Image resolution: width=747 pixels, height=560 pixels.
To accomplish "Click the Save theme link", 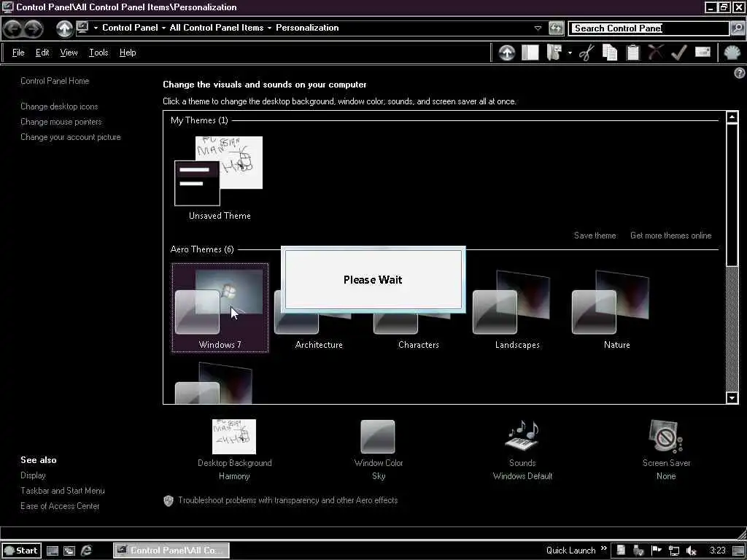I will point(595,236).
